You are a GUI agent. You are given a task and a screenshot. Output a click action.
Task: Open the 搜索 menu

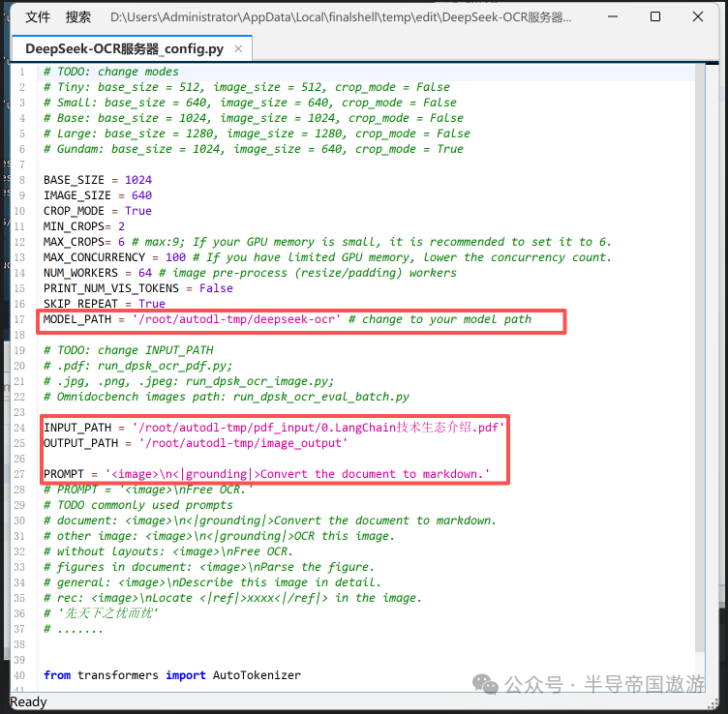click(78, 17)
